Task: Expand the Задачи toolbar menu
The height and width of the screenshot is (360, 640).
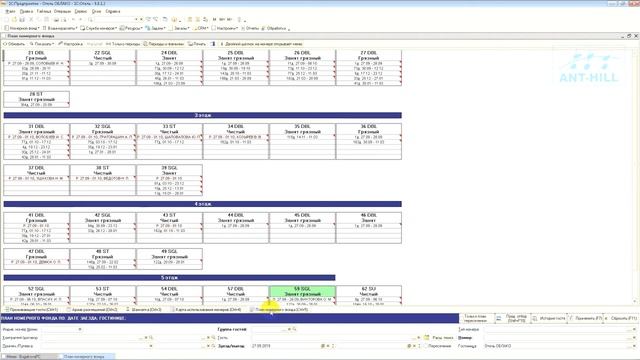Action: (x=156, y=28)
